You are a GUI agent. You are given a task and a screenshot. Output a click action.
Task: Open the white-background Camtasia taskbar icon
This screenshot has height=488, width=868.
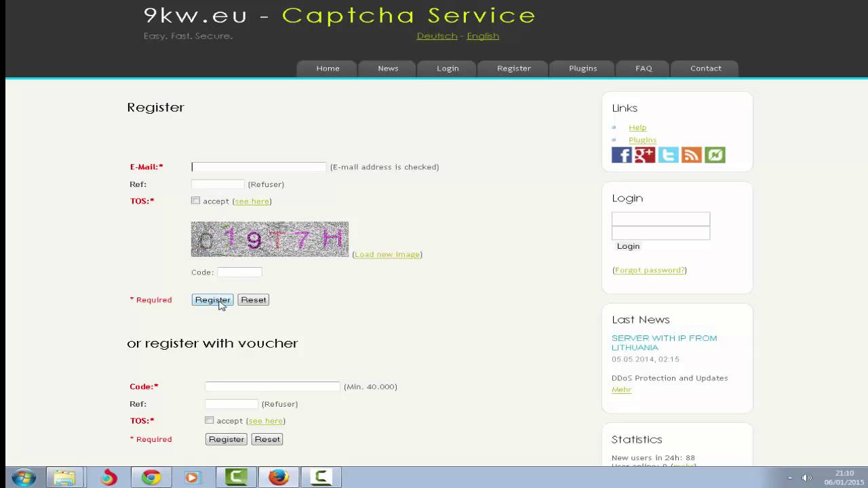(321, 478)
